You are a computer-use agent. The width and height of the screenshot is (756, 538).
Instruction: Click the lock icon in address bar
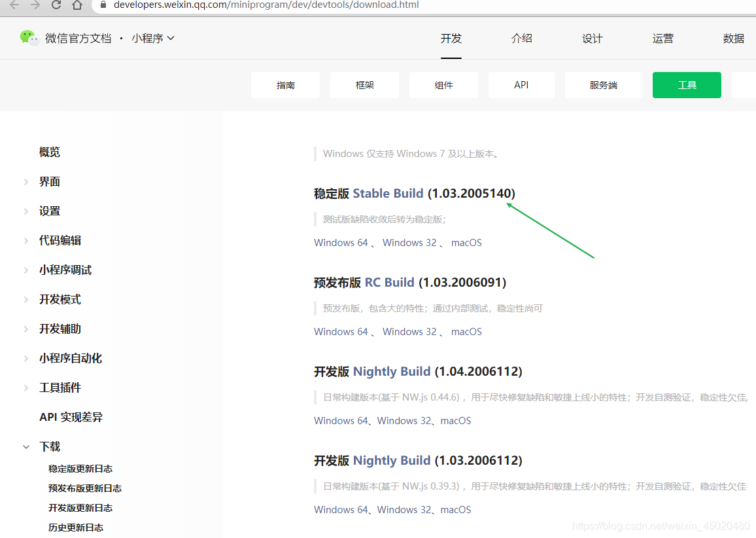(x=103, y=5)
